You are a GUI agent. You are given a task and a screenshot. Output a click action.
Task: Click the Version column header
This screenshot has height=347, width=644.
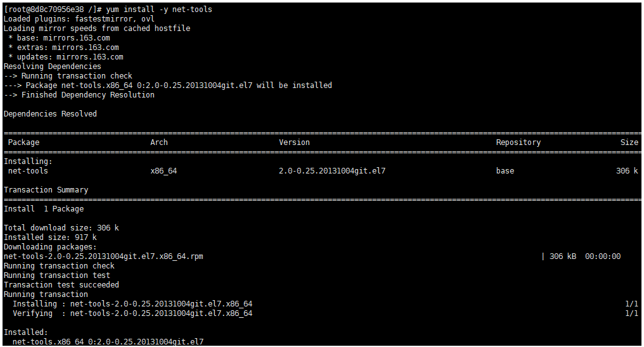(x=294, y=142)
